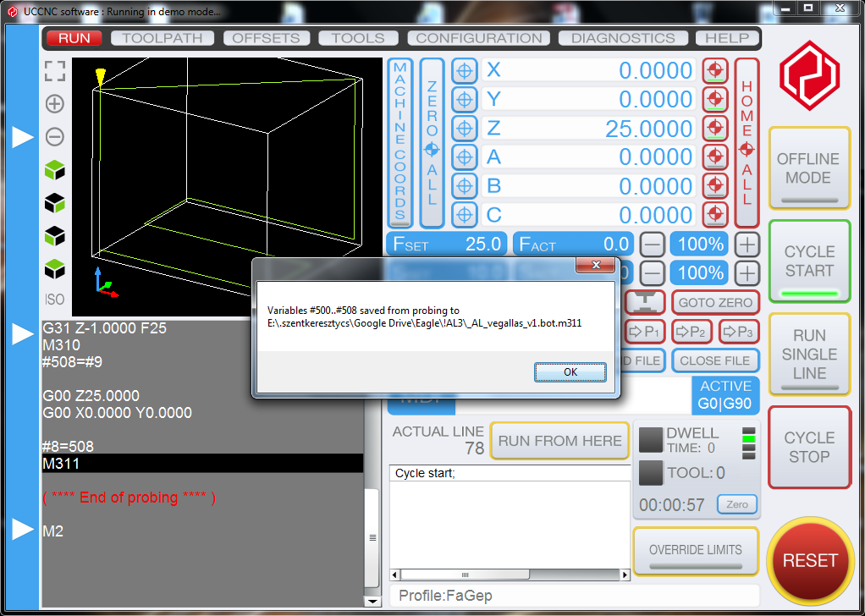Click the tool probe icon beside GOTO ZERO

[644, 302]
